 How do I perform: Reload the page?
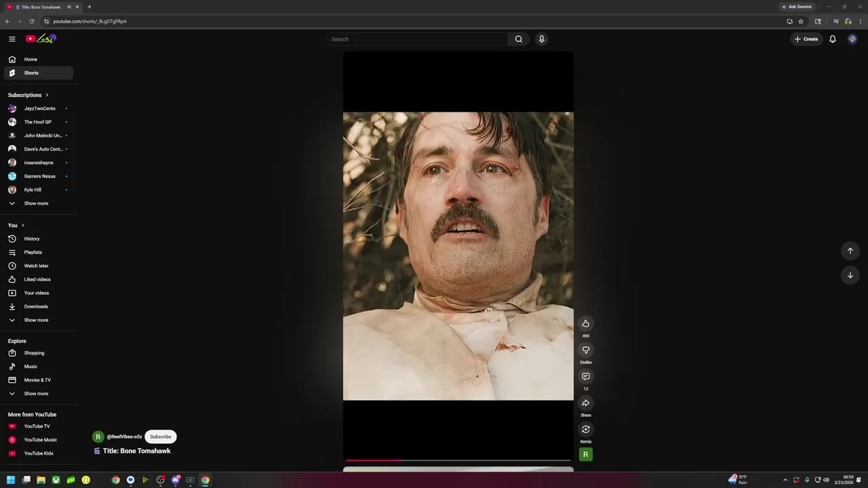click(31, 21)
